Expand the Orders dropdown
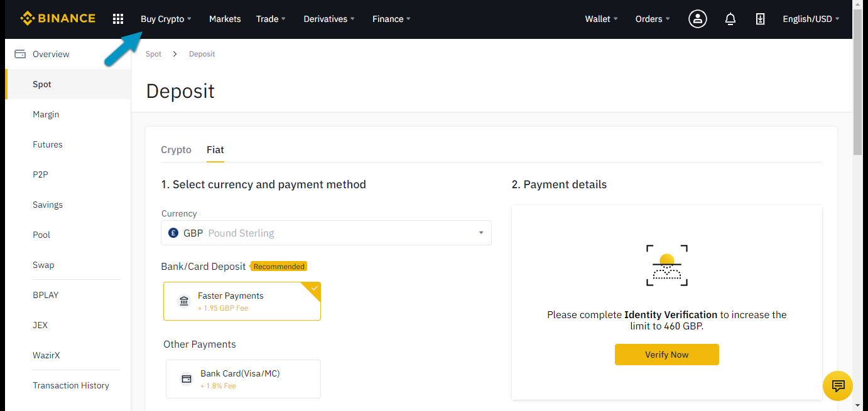The width and height of the screenshot is (868, 411). click(653, 19)
